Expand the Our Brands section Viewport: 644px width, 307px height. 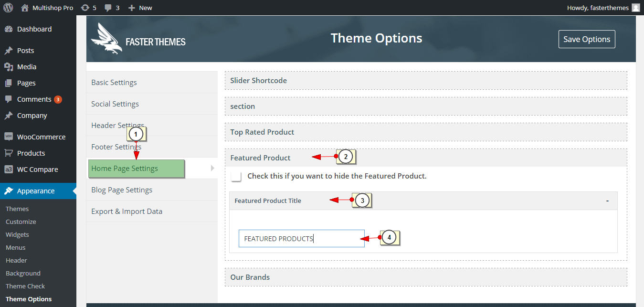(x=426, y=277)
